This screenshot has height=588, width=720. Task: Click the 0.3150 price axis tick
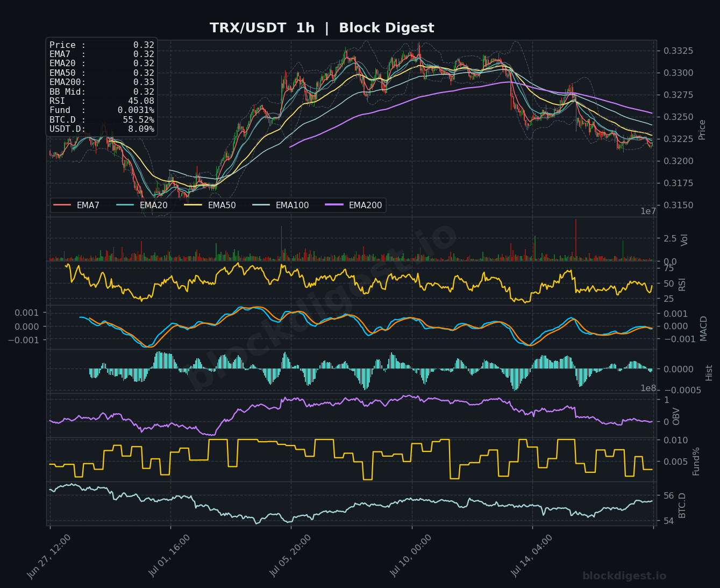point(678,205)
